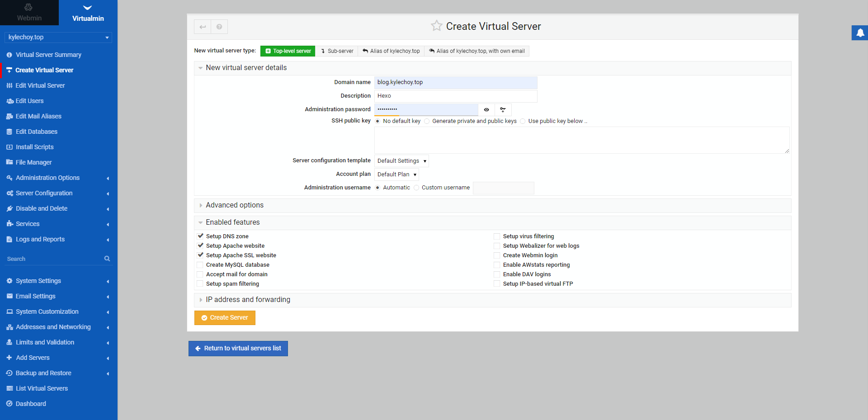Viewport: 868px width, 420px height.
Task: Click the sidebar search magnifier icon
Action: click(x=107, y=259)
